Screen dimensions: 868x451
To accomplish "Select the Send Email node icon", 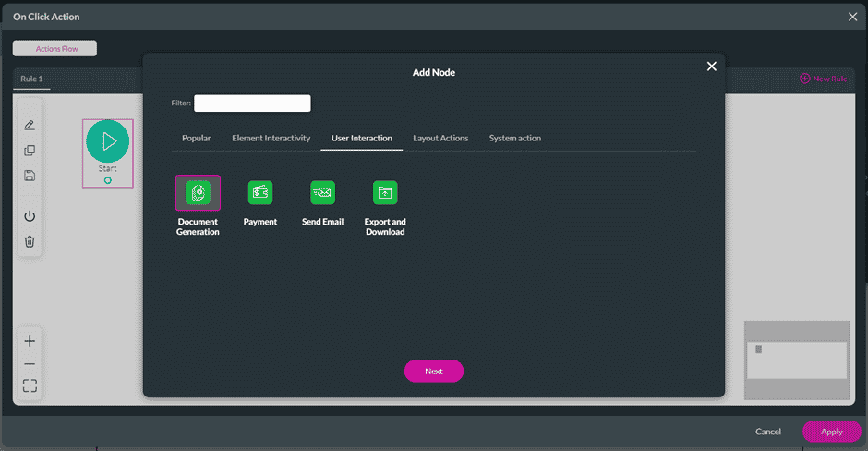I will pos(323,193).
